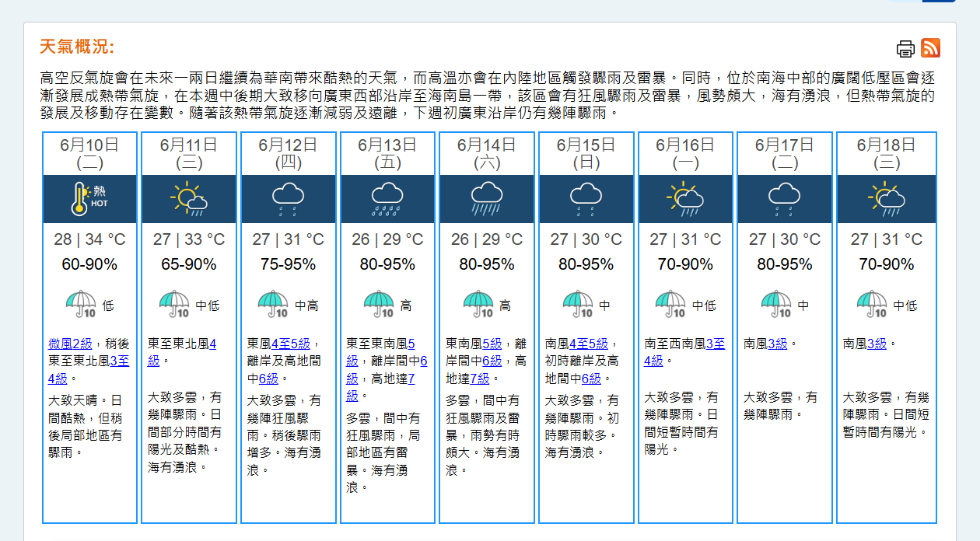Image resolution: width=980 pixels, height=541 pixels.
Task: Click the June 14 rainstorm cloud icon
Action: tap(487, 199)
